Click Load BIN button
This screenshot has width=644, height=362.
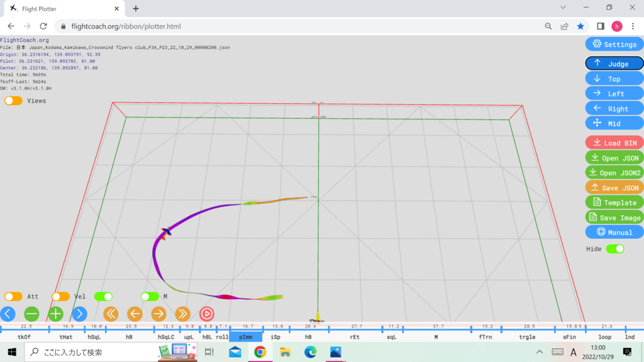coord(614,143)
